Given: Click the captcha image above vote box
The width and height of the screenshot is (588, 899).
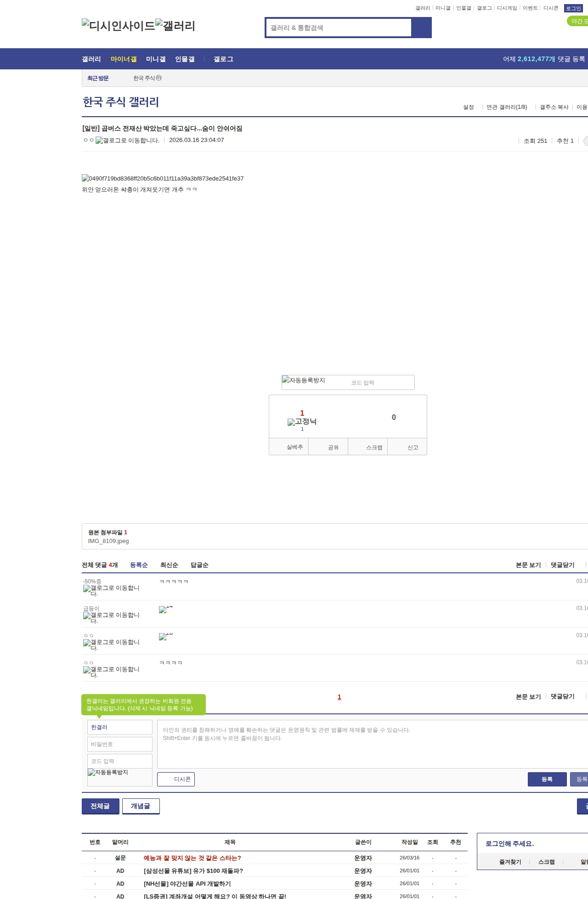Looking at the screenshot, I should pos(304,380).
